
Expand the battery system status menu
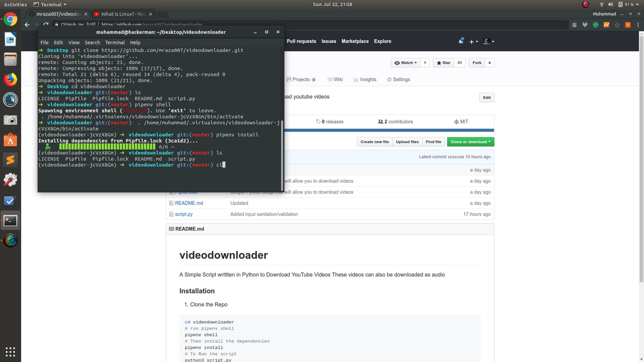(x=628, y=4)
